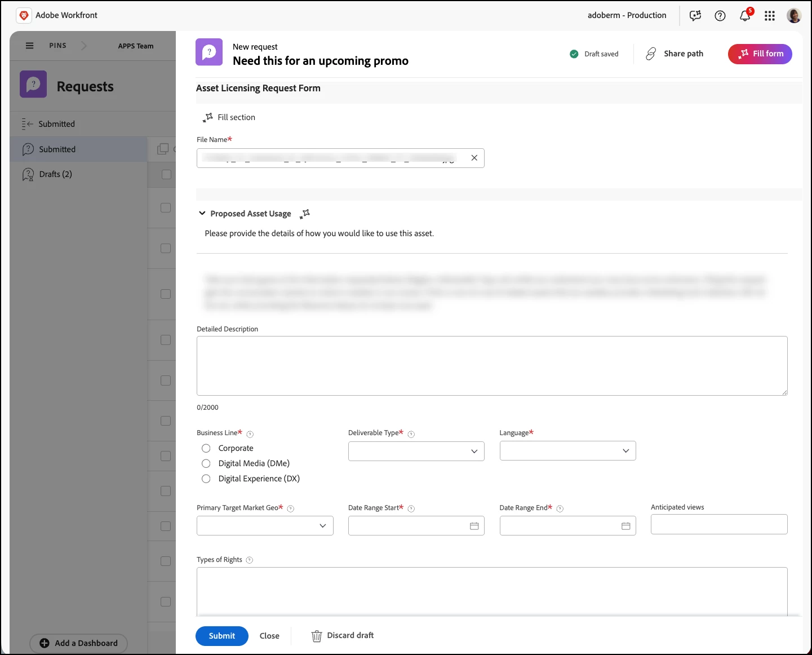Click the Share path button label
812x655 pixels.
click(684, 54)
